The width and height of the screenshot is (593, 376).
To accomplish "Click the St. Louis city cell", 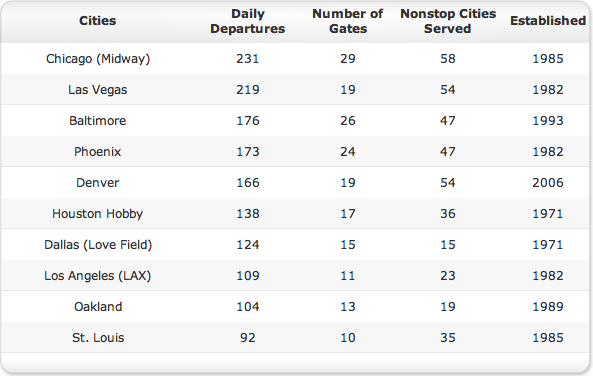I will click(x=98, y=338).
